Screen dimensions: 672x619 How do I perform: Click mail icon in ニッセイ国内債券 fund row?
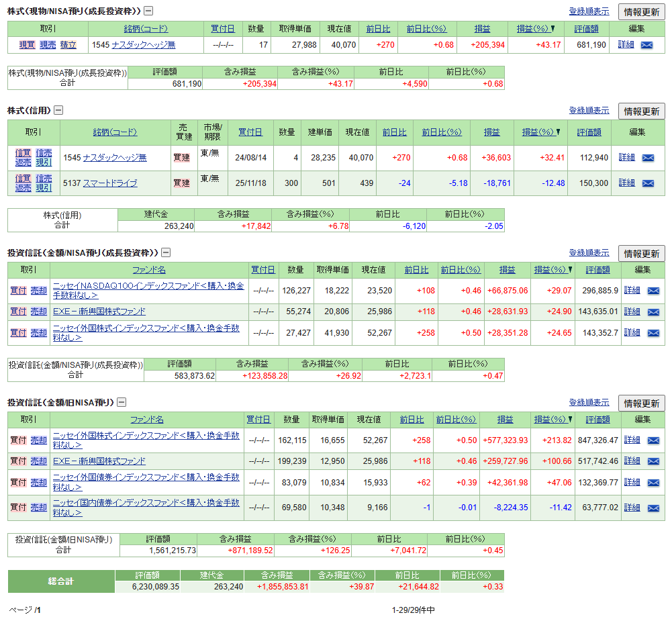click(x=653, y=508)
